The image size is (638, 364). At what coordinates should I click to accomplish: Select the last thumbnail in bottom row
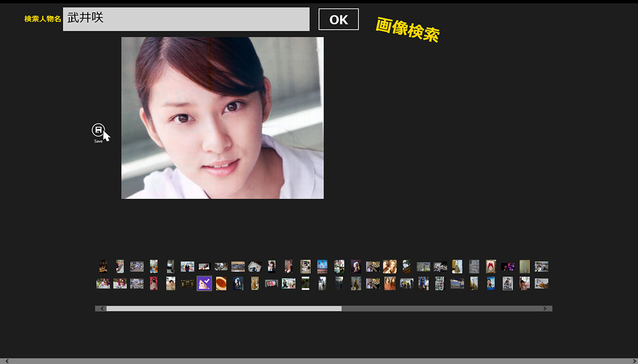point(541,283)
